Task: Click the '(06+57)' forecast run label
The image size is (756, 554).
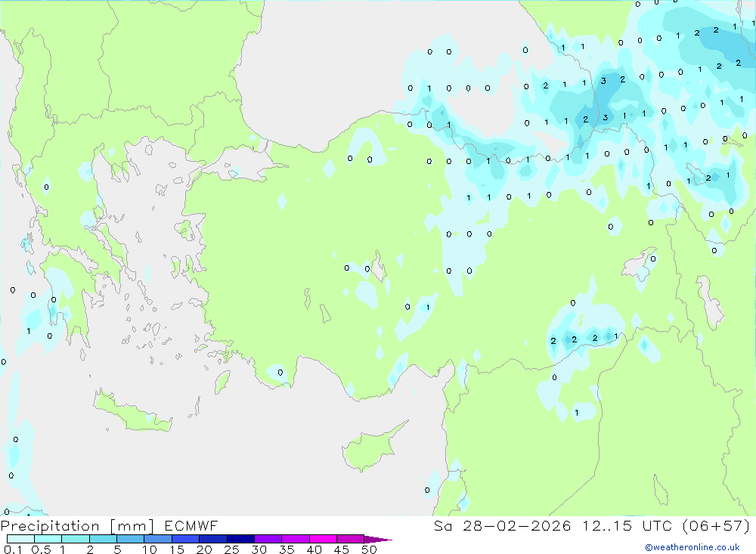Action: tap(717, 525)
